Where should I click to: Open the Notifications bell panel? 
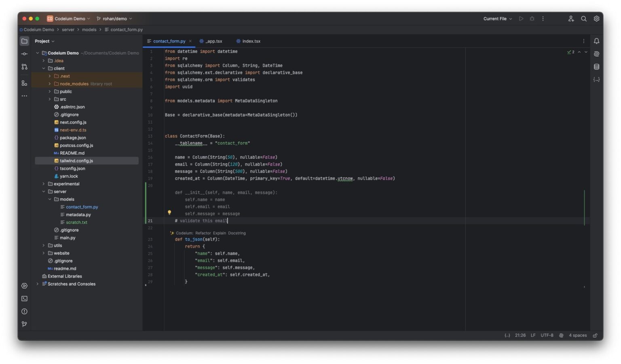pyautogui.click(x=596, y=41)
